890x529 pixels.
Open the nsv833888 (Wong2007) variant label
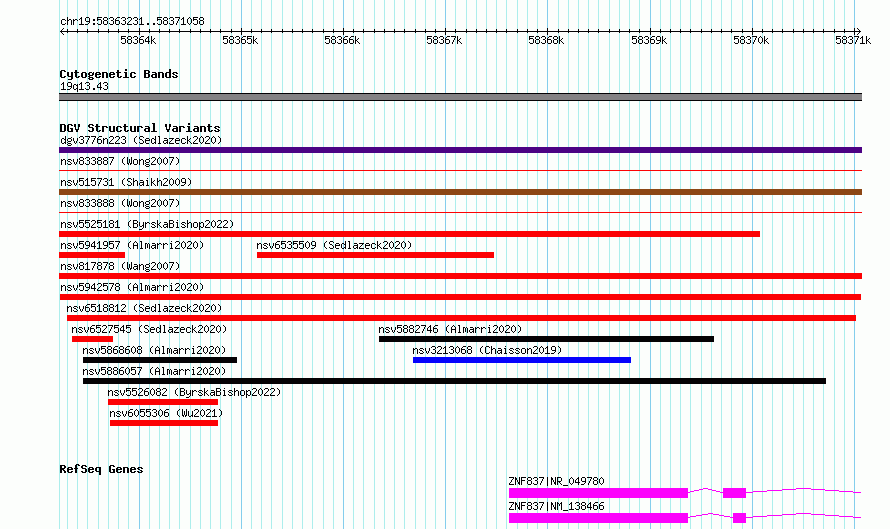[120, 203]
